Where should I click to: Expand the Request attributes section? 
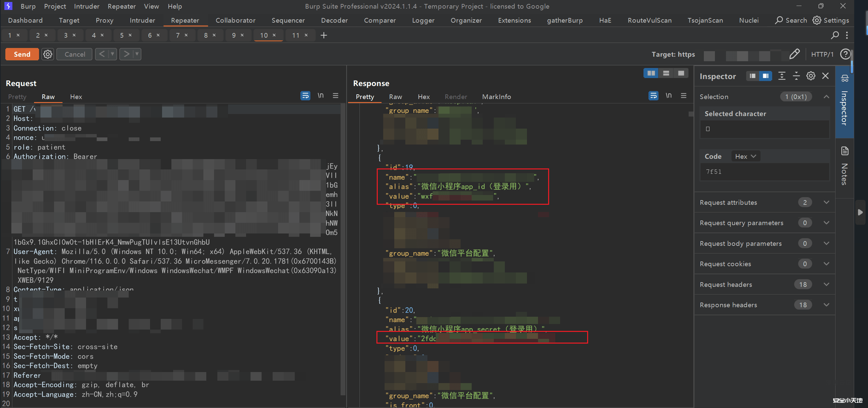[826, 203]
